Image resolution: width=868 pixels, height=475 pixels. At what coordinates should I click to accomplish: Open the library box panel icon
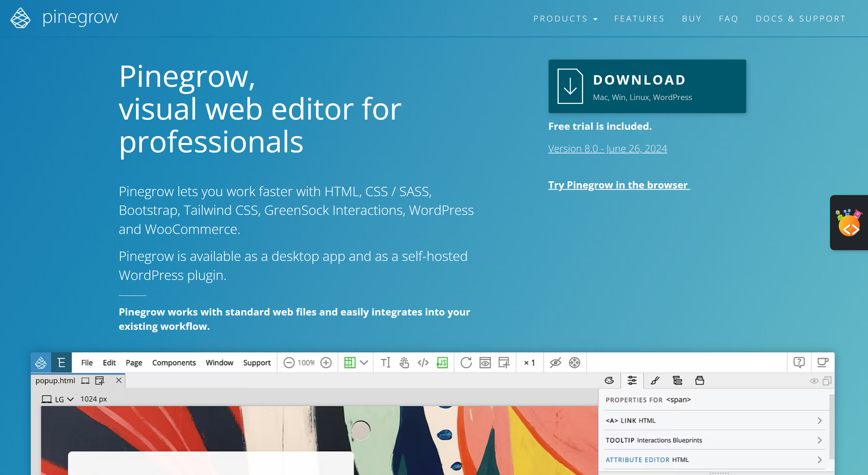point(700,381)
